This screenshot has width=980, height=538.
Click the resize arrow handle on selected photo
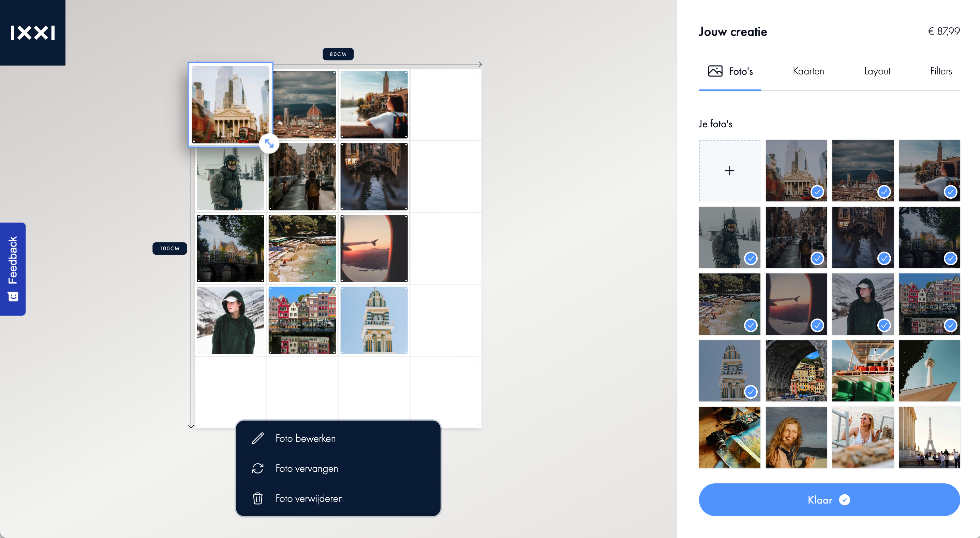click(269, 143)
